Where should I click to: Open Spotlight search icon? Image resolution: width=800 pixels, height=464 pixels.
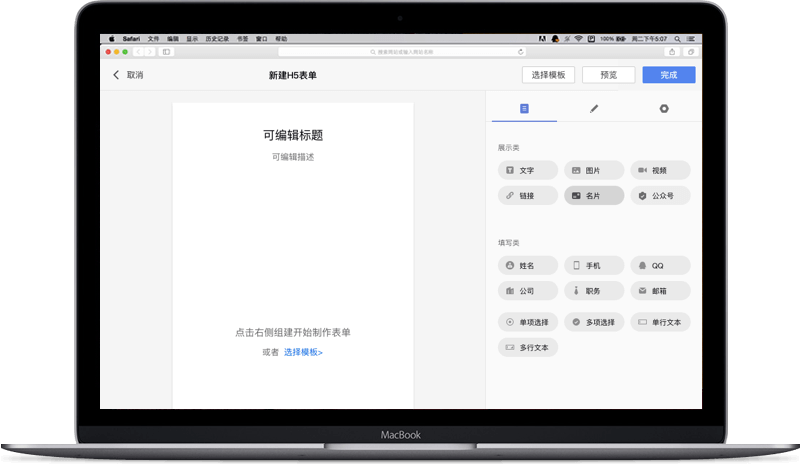coord(678,39)
